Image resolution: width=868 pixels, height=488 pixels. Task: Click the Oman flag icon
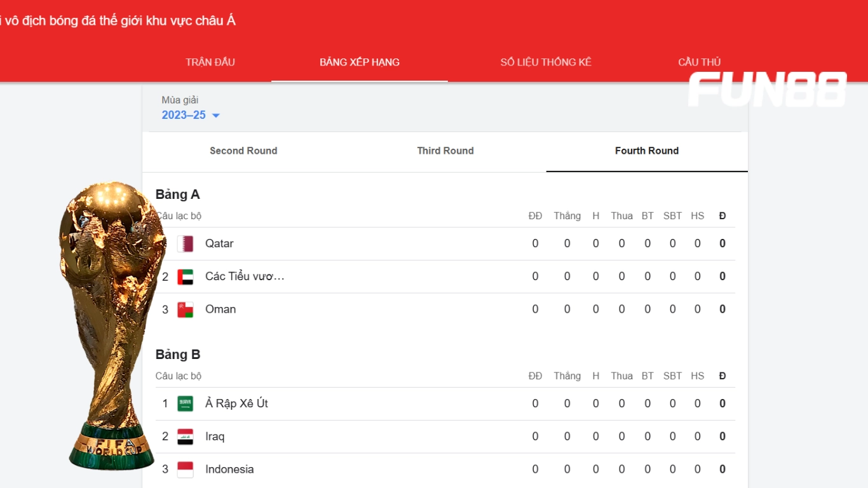186,309
